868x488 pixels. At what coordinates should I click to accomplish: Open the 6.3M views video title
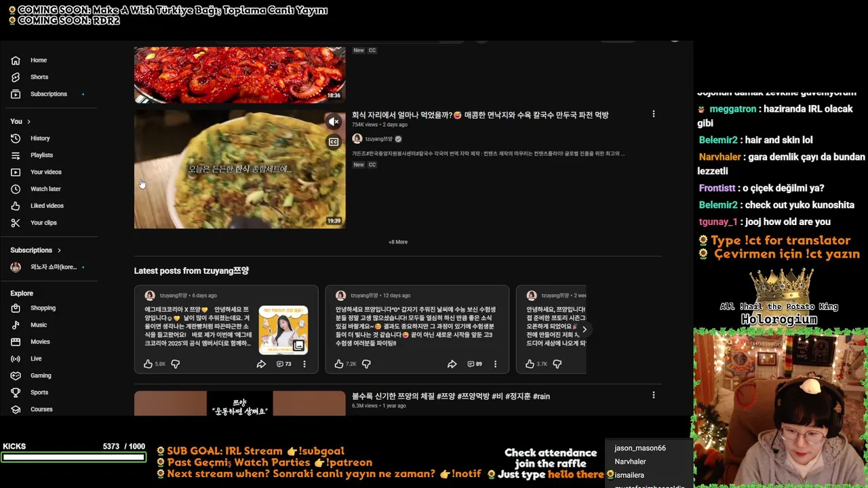tap(451, 396)
